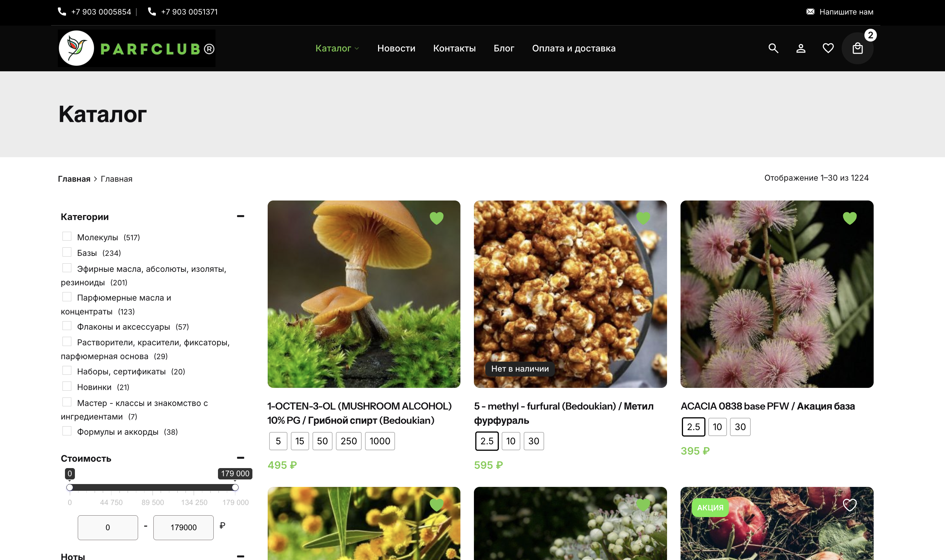The image size is (945, 560).
Task: Open Оплата и доставка page
Action: tap(573, 48)
